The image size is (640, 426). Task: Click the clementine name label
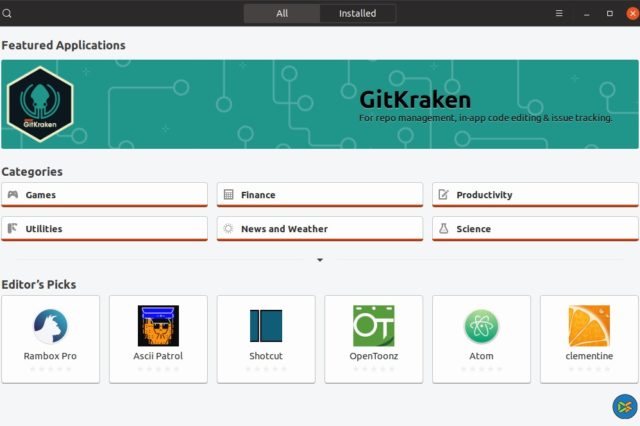pos(589,356)
